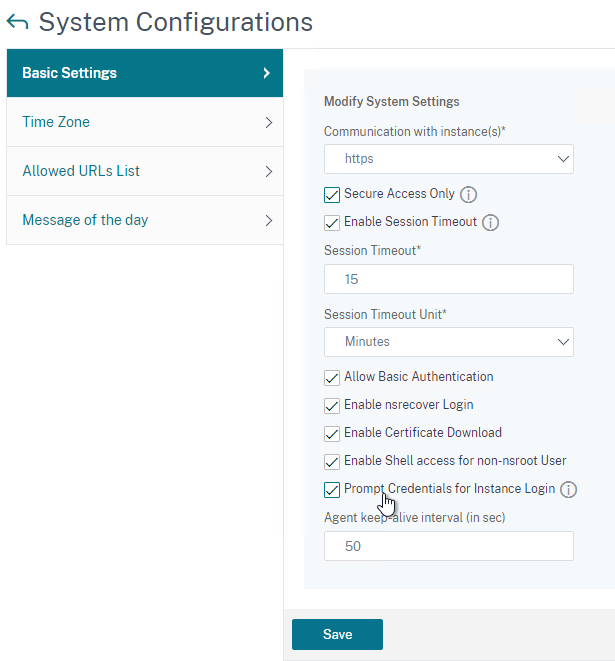Uncheck Secure Access Only checkbox
Image resolution: width=615 pixels, height=661 pixels.
pyautogui.click(x=332, y=195)
